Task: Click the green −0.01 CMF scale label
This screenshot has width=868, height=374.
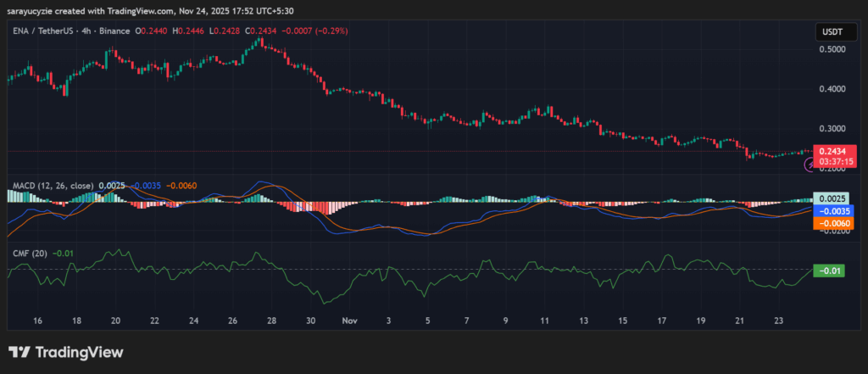Action: [x=829, y=271]
